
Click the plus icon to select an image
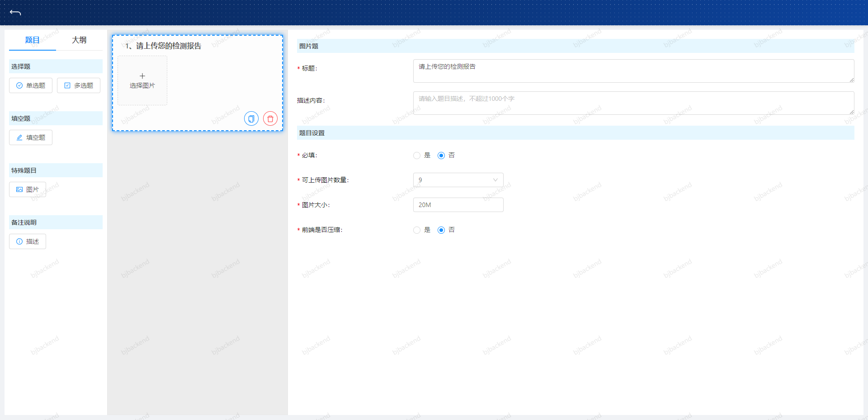coord(142,80)
